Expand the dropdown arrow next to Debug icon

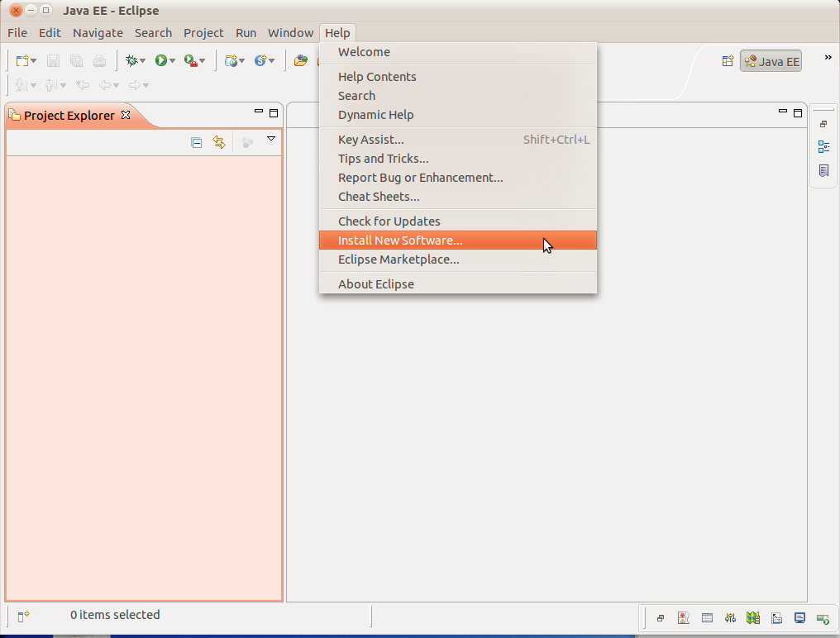[143, 61]
